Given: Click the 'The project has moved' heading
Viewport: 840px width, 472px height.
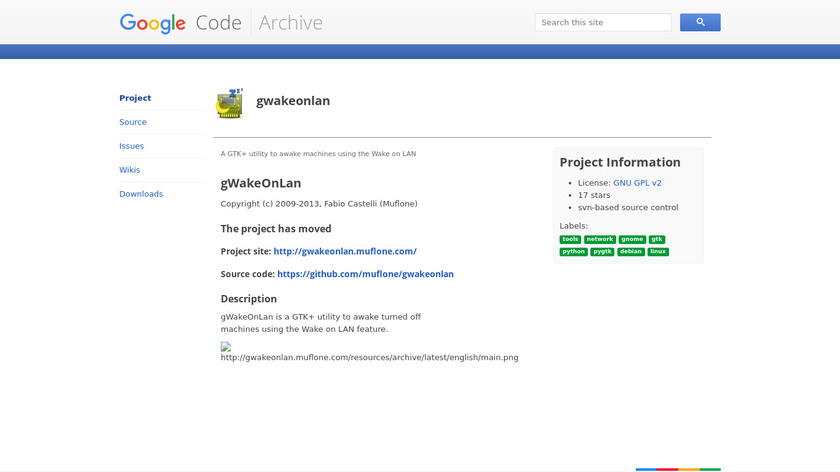Looking at the screenshot, I should [276, 229].
